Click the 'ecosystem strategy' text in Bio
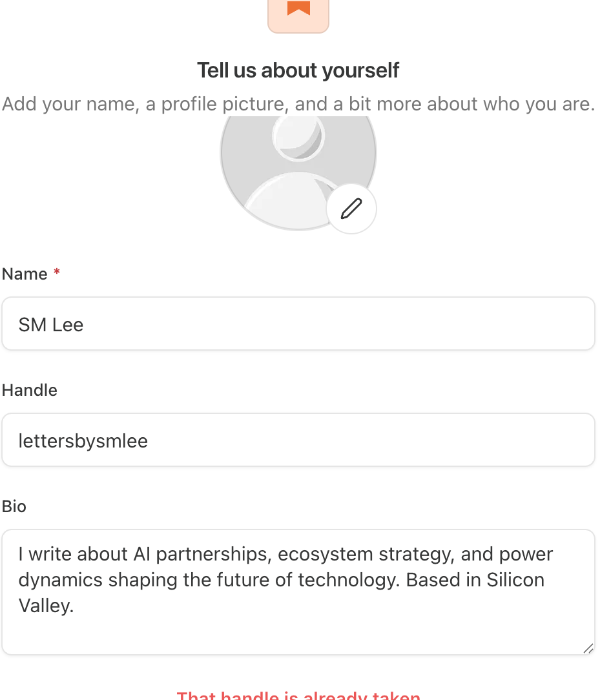This screenshot has height=700, width=611. 366,554
